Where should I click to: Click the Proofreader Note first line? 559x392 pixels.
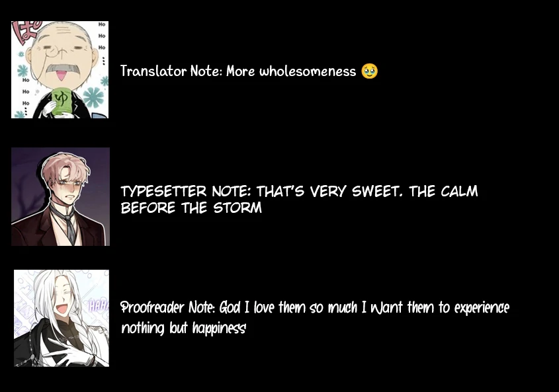tap(315, 307)
